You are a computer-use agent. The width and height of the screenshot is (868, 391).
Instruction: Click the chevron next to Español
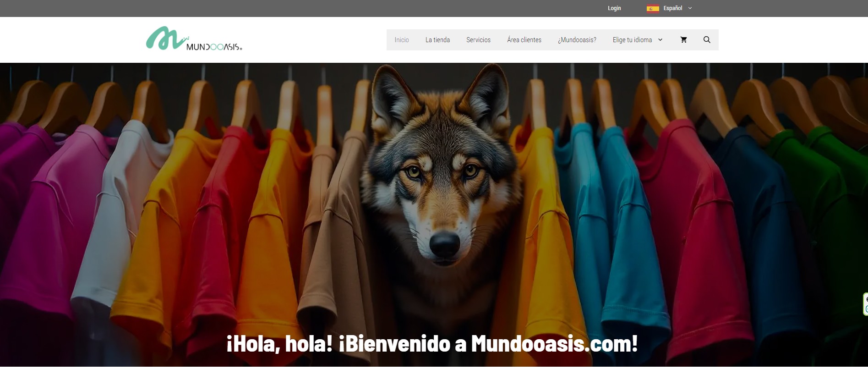(x=690, y=8)
